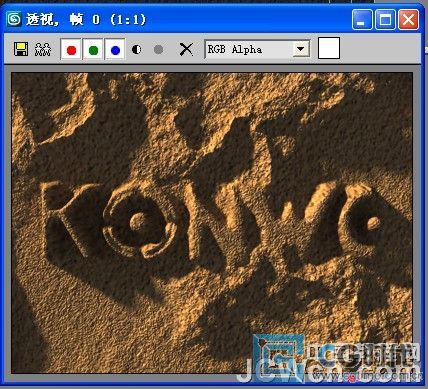Select the title bar reading 透视, 帧 0 (1:1)
Viewport: 428px width, 389px height.
pyautogui.click(x=86, y=20)
